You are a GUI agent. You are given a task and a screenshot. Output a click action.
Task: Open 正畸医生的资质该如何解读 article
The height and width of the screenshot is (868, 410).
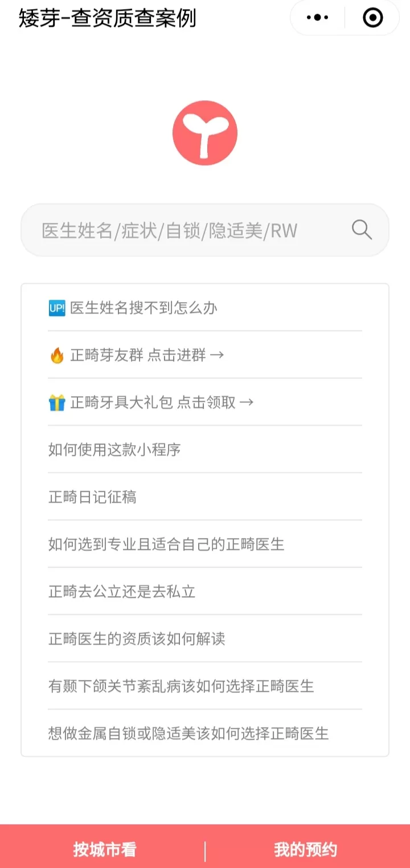tap(137, 639)
